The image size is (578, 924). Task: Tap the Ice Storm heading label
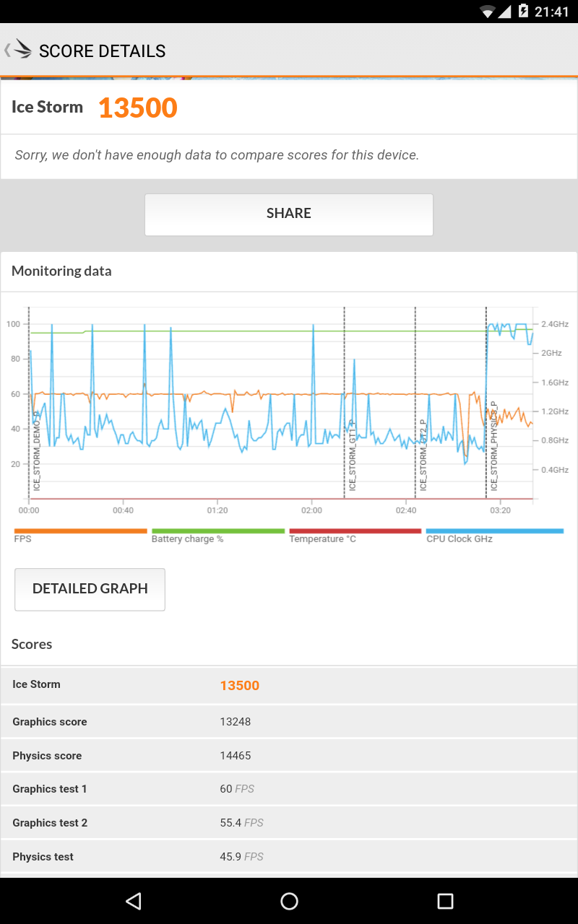pos(47,107)
